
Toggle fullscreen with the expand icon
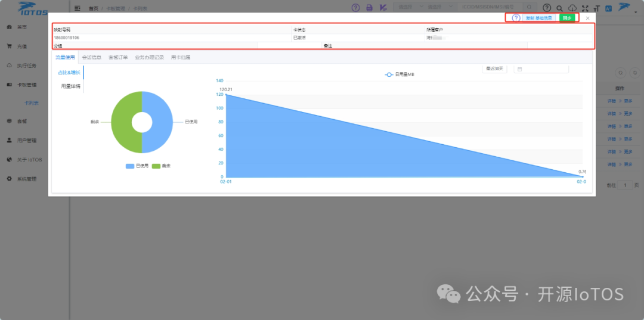point(585,8)
